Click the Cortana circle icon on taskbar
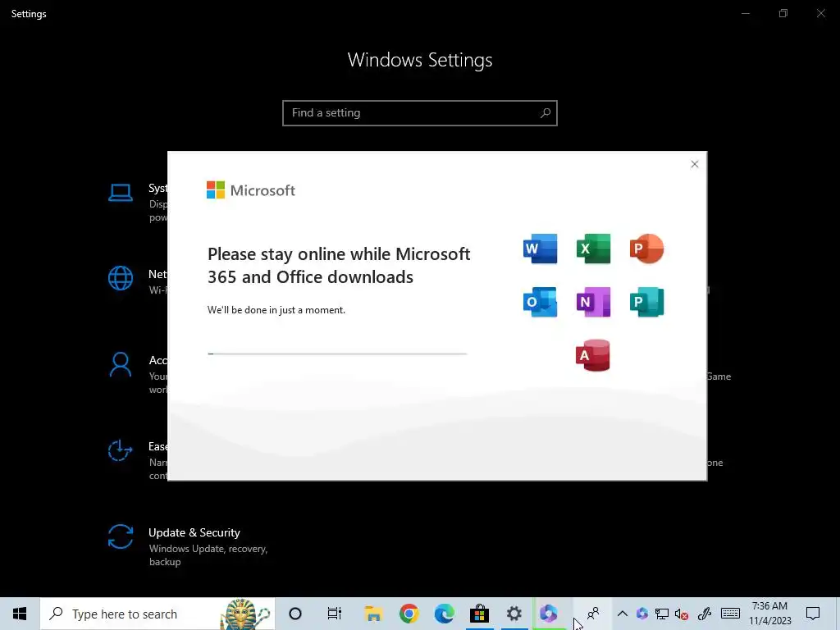Viewport: 840px width, 630px height. coord(295,614)
